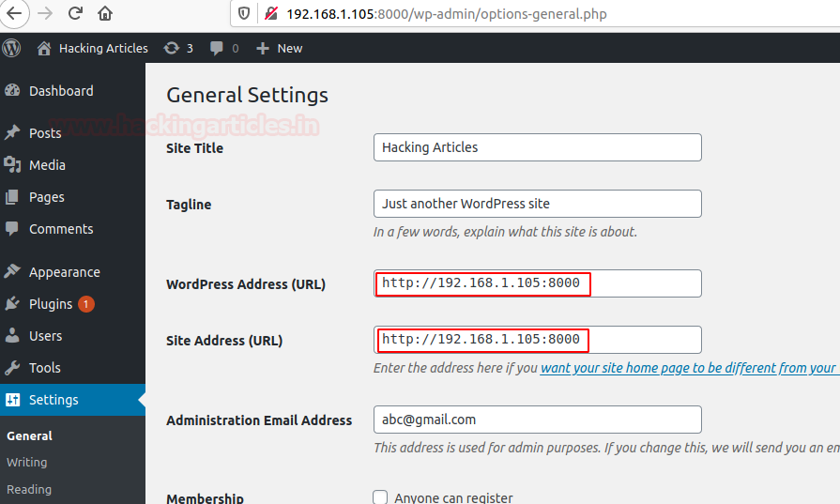
Task: Click the browser URL address bar
Action: pos(536,13)
